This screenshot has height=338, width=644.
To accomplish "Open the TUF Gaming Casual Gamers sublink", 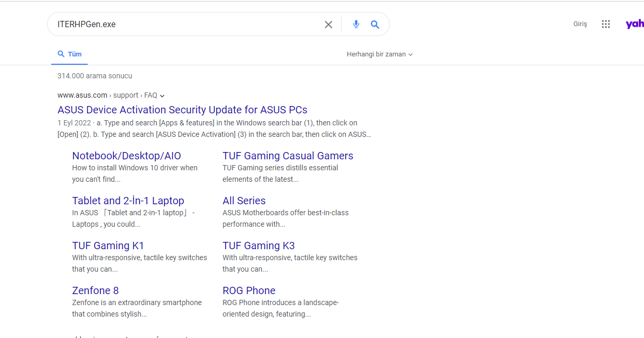I will 288,156.
